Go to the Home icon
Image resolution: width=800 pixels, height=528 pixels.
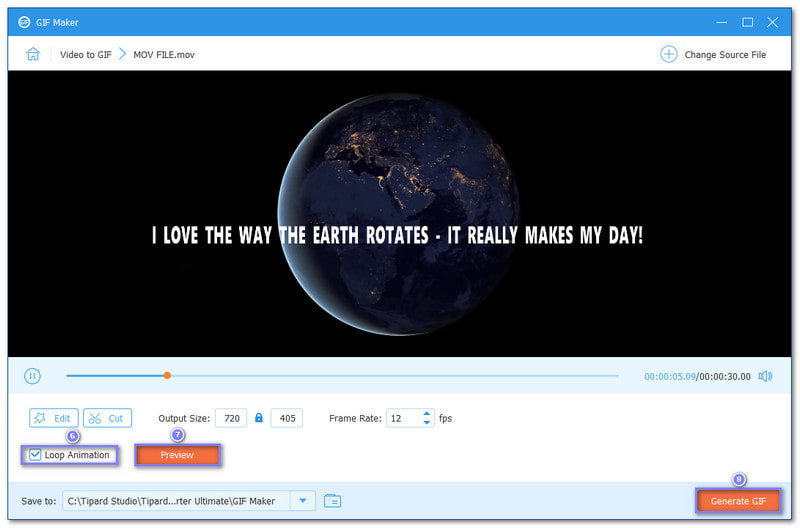click(x=33, y=54)
